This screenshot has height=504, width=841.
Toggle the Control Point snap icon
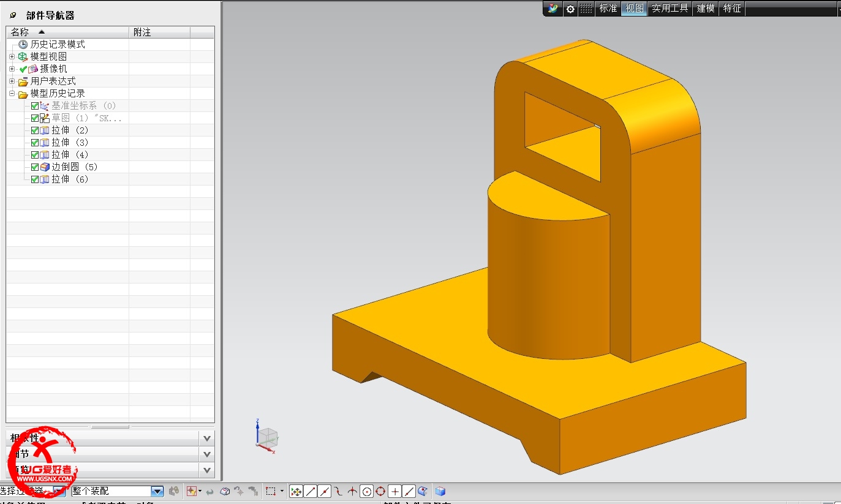click(x=338, y=491)
